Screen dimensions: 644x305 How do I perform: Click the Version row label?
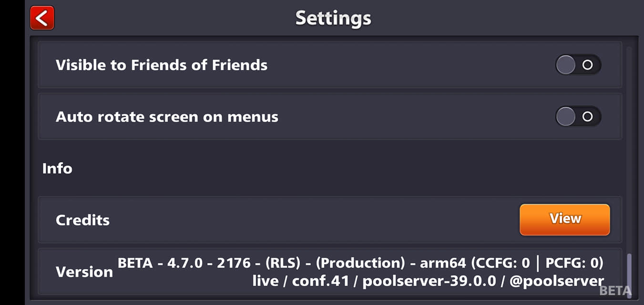pos(84,272)
